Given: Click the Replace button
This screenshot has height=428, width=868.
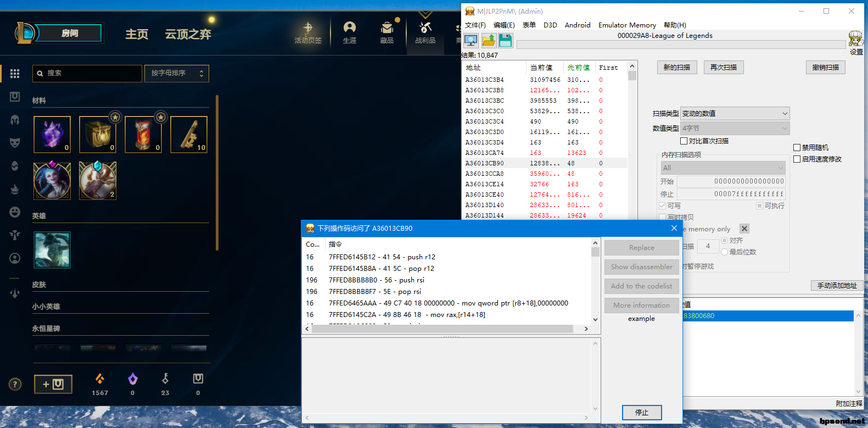Looking at the screenshot, I should pyautogui.click(x=642, y=248).
